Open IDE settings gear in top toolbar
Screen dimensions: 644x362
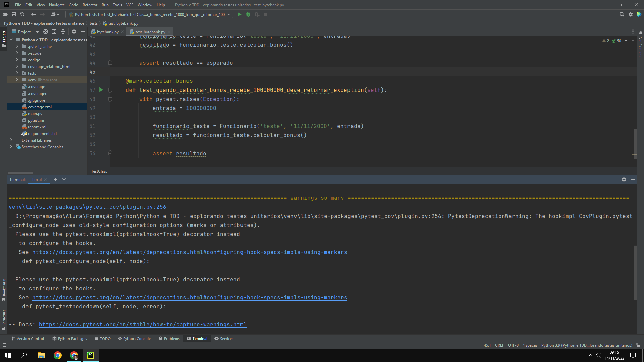pyautogui.click(x=631, y=14)
